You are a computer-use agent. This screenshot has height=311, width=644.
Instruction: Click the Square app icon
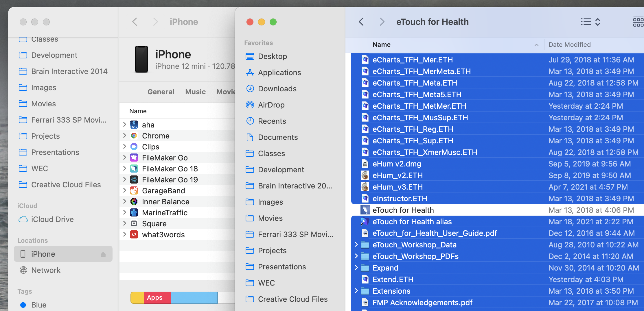click(x=134, y=223)
